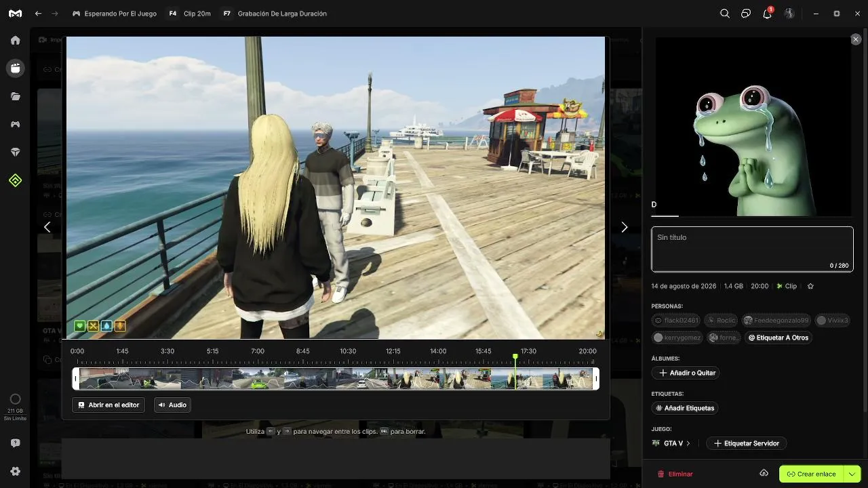Click the left trim handle of the timeline
Screen dimensions: 868x488
coord(76,378)
